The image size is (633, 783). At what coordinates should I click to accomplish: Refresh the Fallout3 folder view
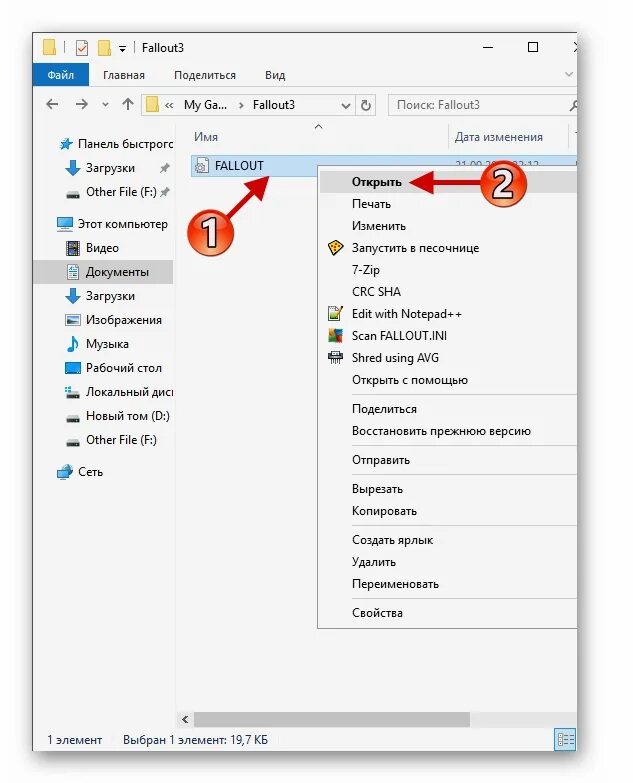tap(365, 105)
